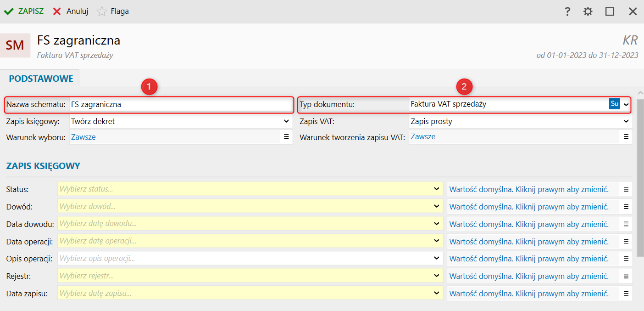Open the Warunek tworzenia zapisu VAT menu icon

(x=626, y=136)
